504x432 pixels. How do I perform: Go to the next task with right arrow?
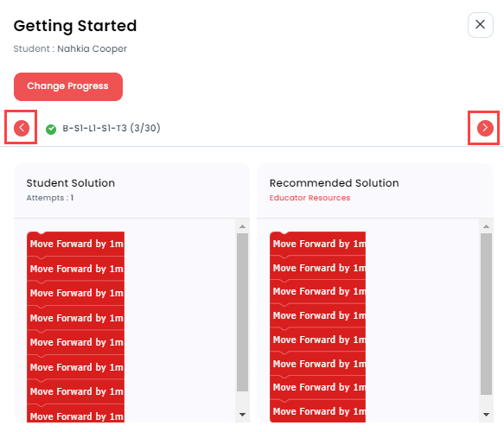tap(485, 128)
